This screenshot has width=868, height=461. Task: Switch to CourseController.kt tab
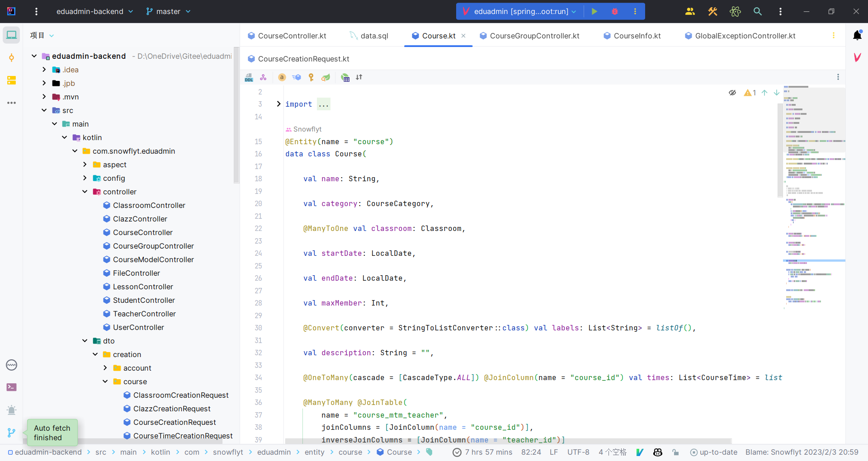tap(287, 36)
